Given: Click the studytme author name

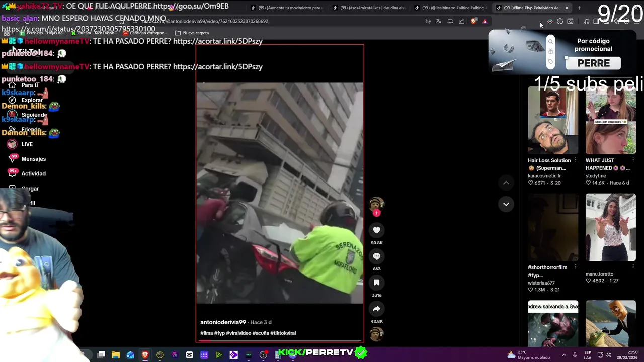Looking at the screenshot, I should coord(596,176).
